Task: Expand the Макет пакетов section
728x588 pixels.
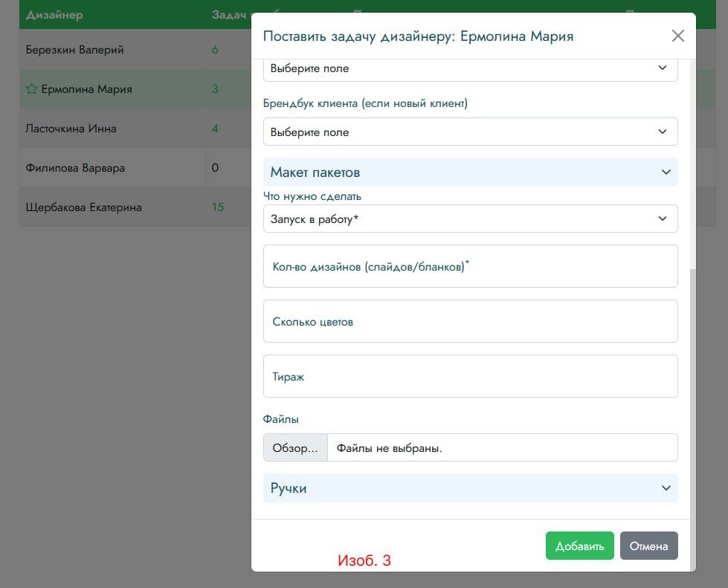Action: pos(470,172)
